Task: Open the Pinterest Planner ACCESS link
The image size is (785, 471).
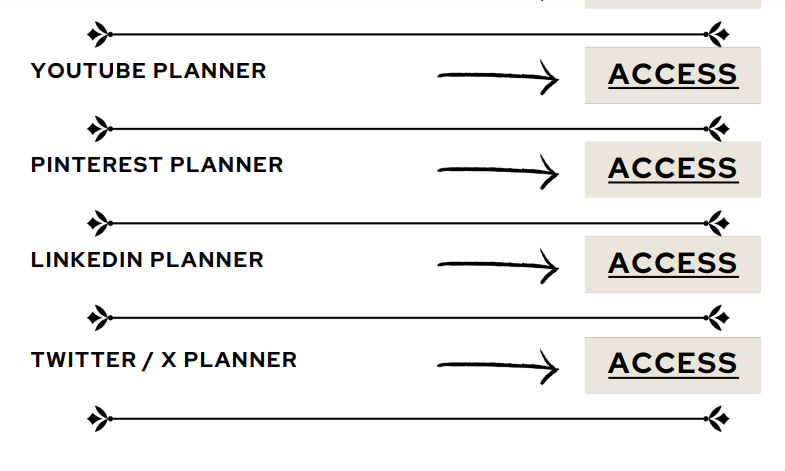Action: tap(673, 169)
